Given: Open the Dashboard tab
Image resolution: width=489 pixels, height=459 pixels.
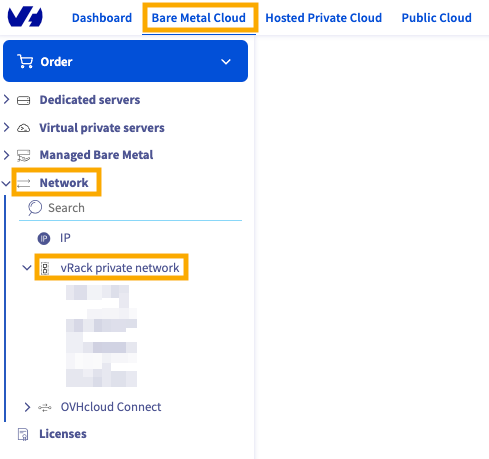Looking at the screenshot, I should point(102,18).
